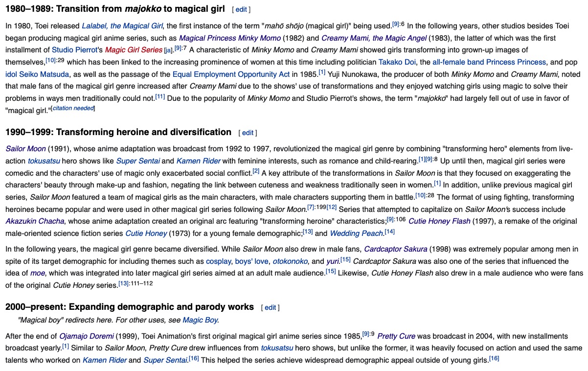This screenshot has height=371, width=588.
Task: Open Sailor Moon (1991) link
Action: [x=25, y=149]
